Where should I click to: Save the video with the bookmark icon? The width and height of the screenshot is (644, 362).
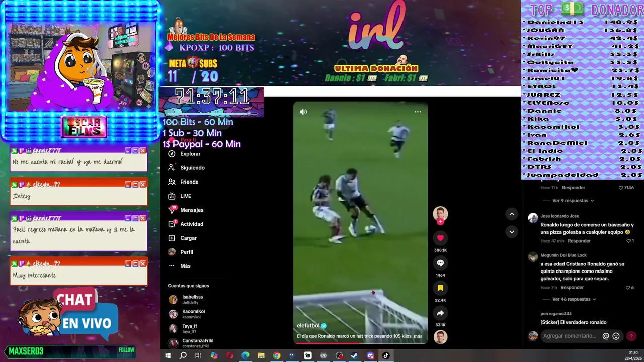[440, 288]
